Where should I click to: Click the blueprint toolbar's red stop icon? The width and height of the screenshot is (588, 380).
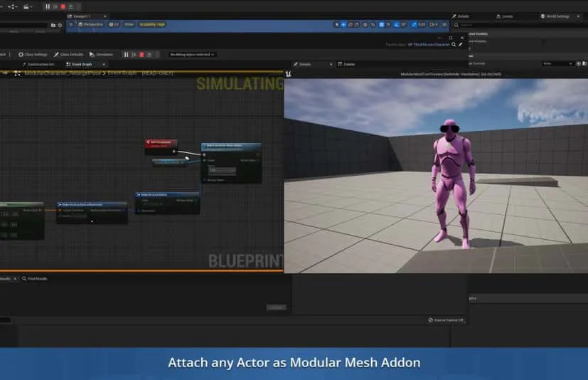[141, 54]
